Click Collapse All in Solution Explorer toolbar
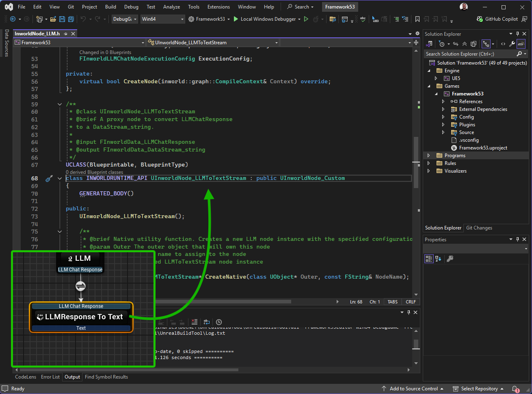The image size is (532, 394). pos(465,44)
